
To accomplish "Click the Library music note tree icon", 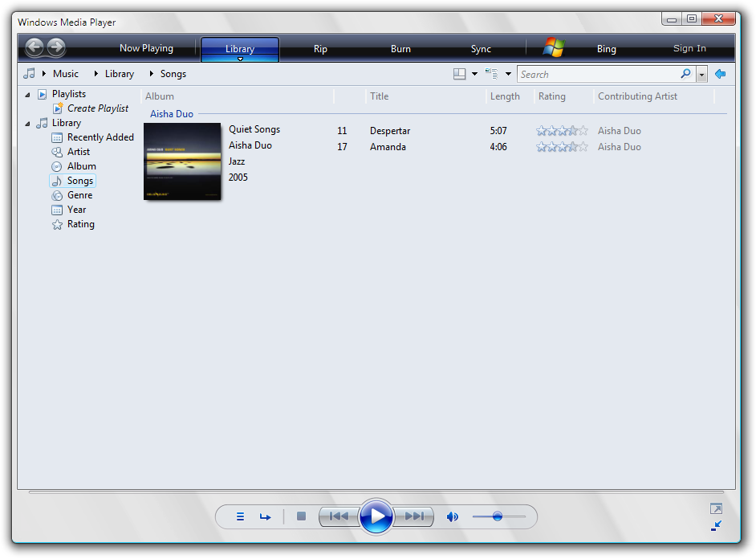I will click(42, 123).
